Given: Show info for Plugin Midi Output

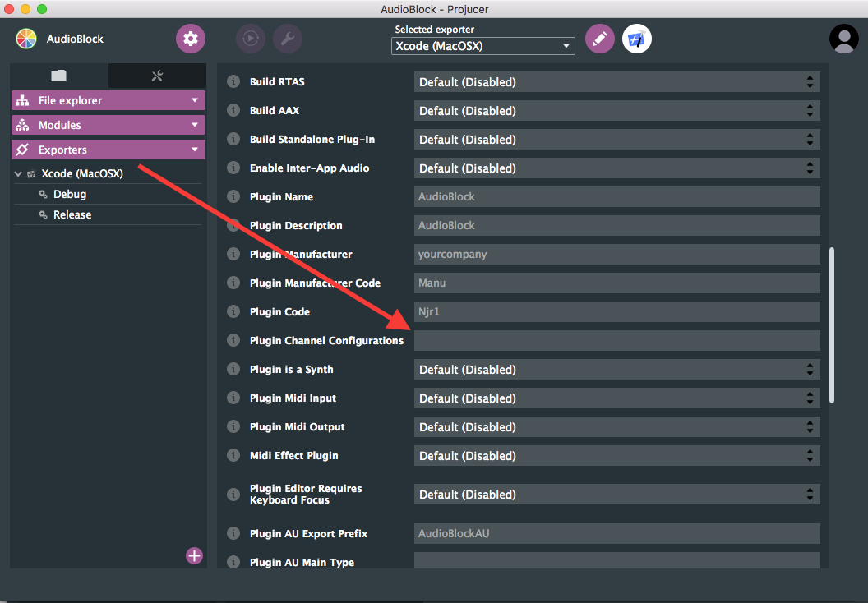Looking at the screenshot, I should point(233,426).
